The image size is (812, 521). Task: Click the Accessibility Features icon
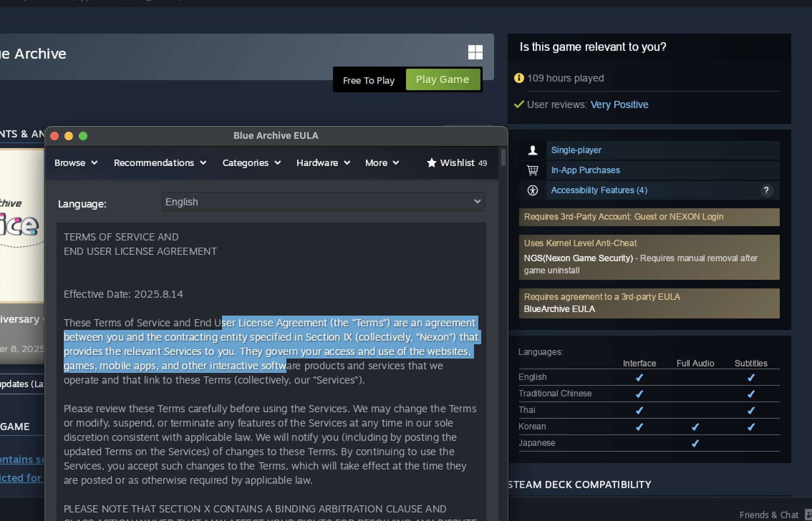[x=533, y=190]
